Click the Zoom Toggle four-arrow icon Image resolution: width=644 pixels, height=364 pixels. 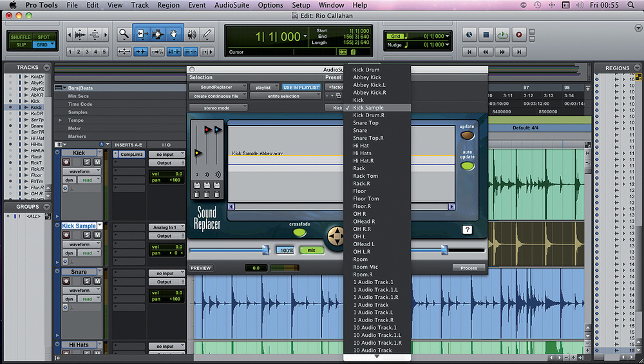[x=124, y=52]
